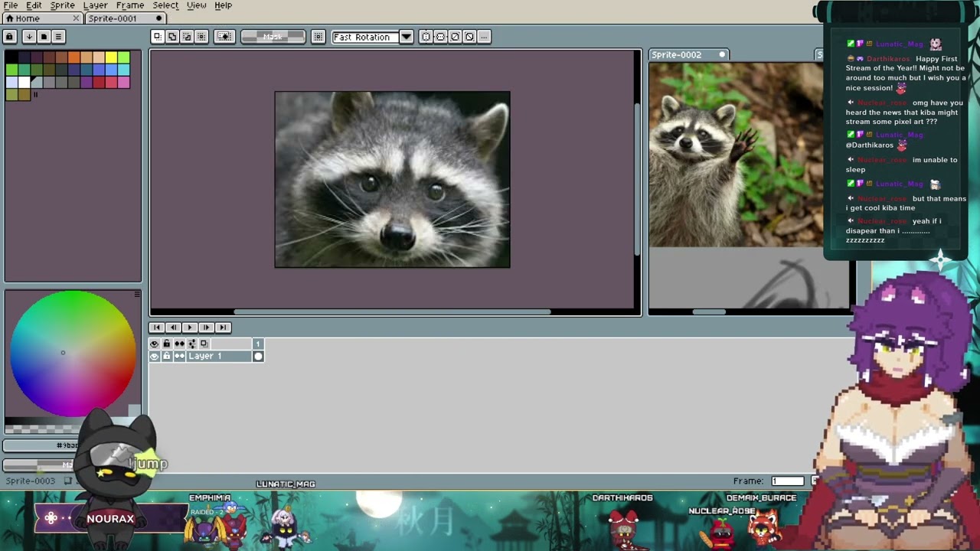
Task: Click the last square transform icon before ellipsis
Action: pyautogui.click(x=469, y=37)
